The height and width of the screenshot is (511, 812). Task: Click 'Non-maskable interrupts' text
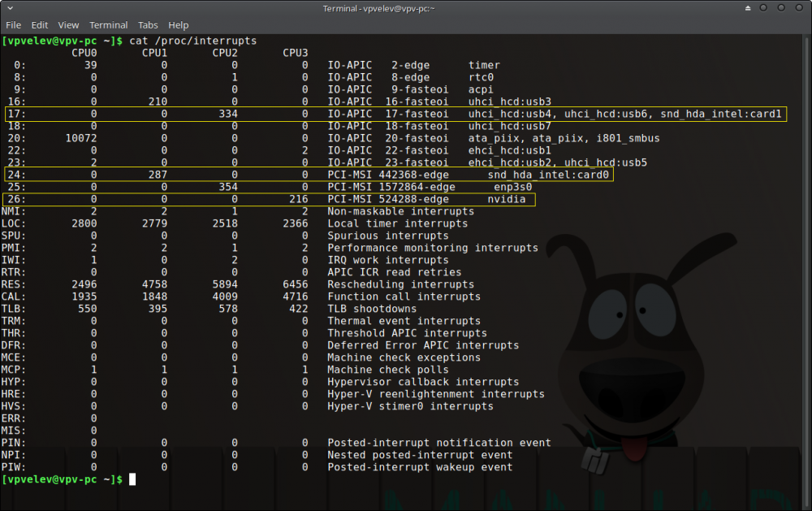click(x=401, y=211)
